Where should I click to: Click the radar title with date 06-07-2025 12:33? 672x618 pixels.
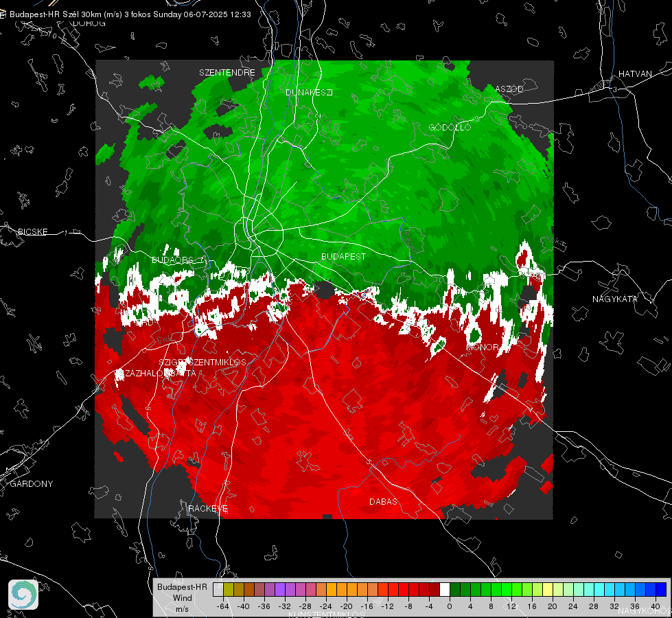[130, 14]
